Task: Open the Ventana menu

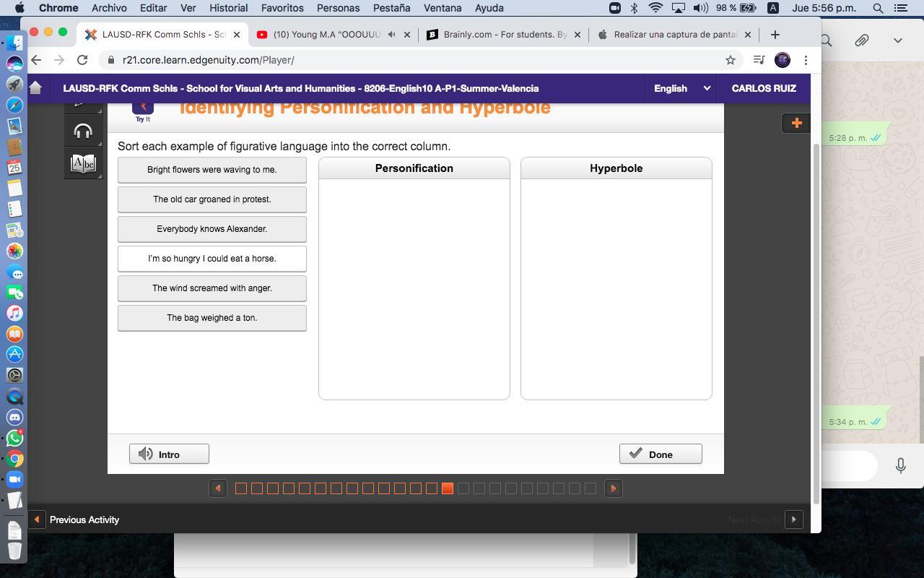Action: click(x=443, y=8)
